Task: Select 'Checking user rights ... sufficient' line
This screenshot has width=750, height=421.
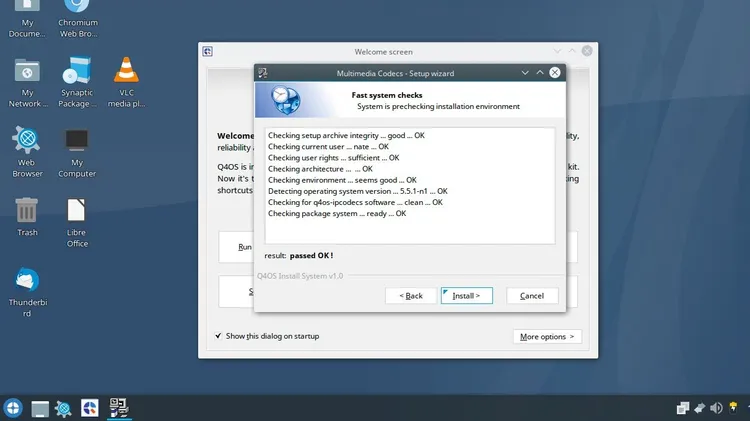Action: pyautogui.click(x=333, y=157)
